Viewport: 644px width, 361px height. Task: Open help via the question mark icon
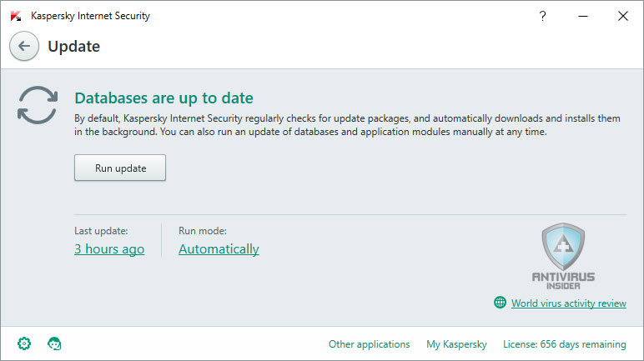pyautogui.click(x=542, y=16)
